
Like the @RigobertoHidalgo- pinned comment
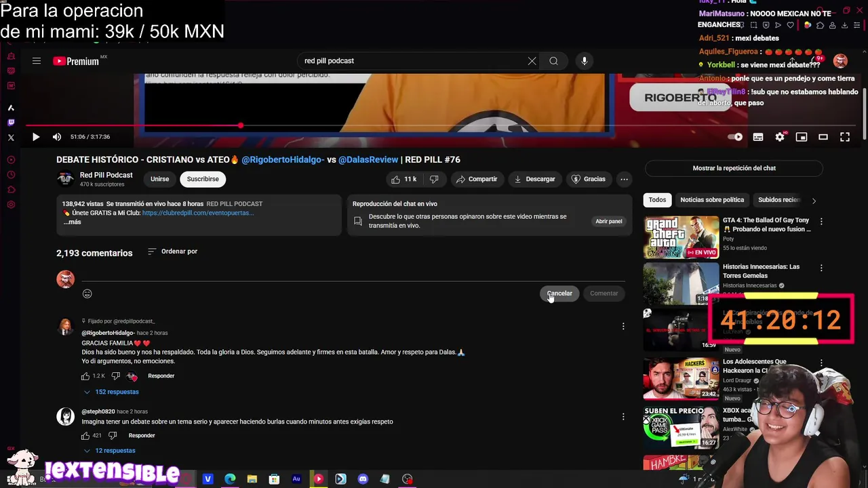coord(85,376)
